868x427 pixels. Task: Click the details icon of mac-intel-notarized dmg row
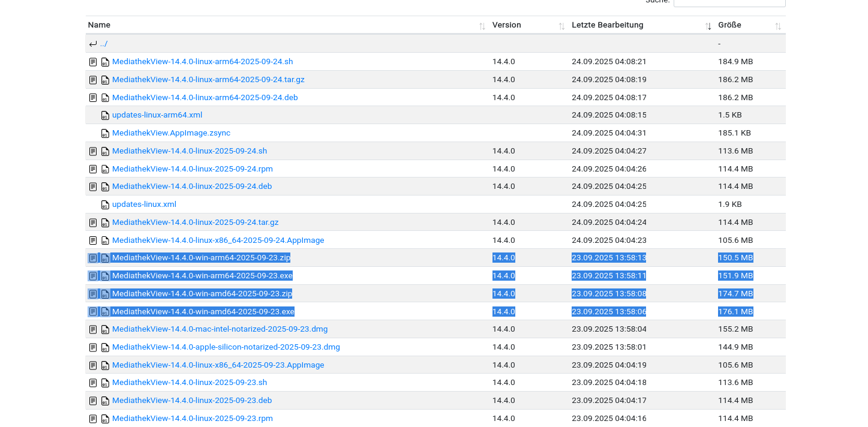pyautogui.click(x=93, y=329)
